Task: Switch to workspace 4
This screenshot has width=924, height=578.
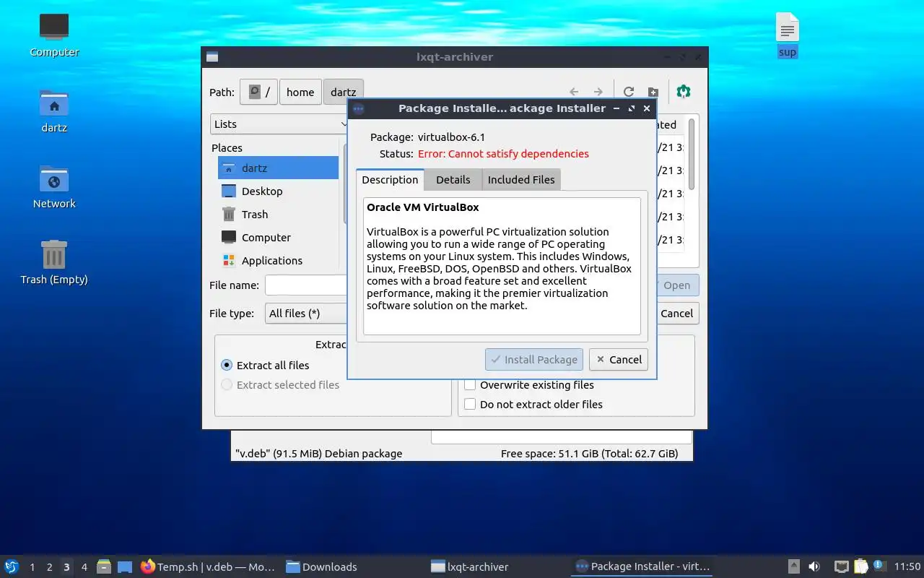Action: pyautogui.click(x=84, y=567)
